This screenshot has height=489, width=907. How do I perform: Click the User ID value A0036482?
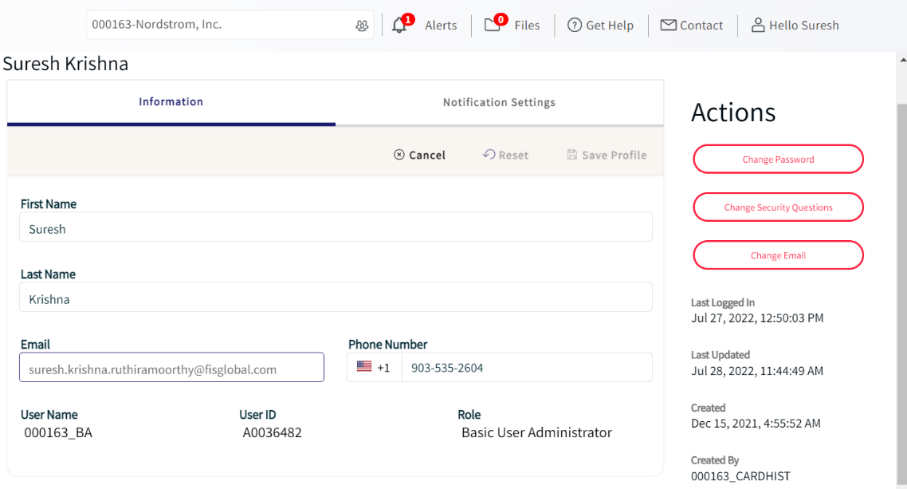[x=272, y=433]
